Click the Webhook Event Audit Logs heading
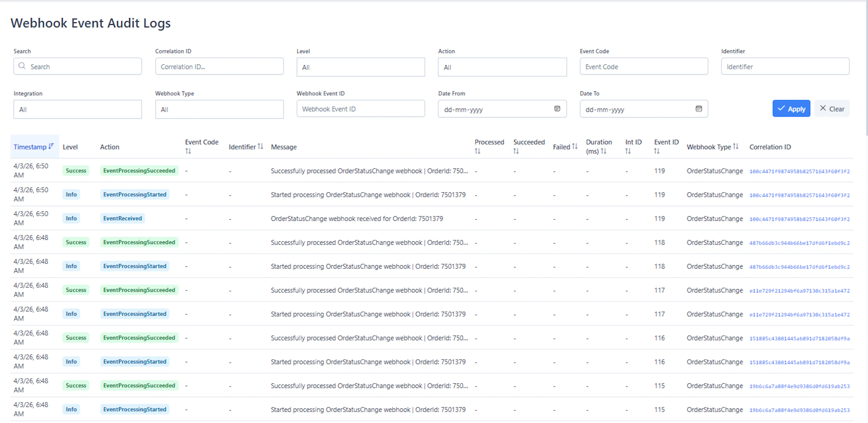The image size is (868, 423). coord(91,23)
